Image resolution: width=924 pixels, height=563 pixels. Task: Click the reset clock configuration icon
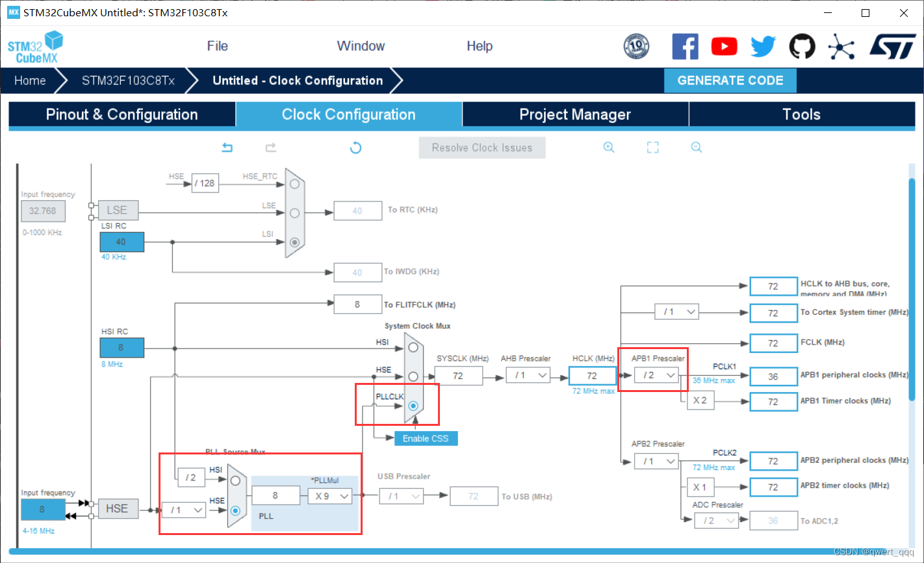point(355,148)
